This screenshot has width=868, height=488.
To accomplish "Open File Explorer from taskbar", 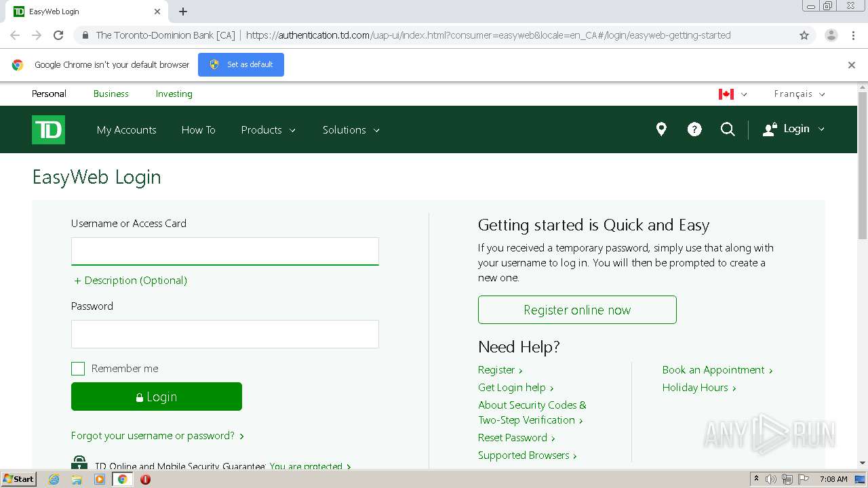I will pos(77,479).
